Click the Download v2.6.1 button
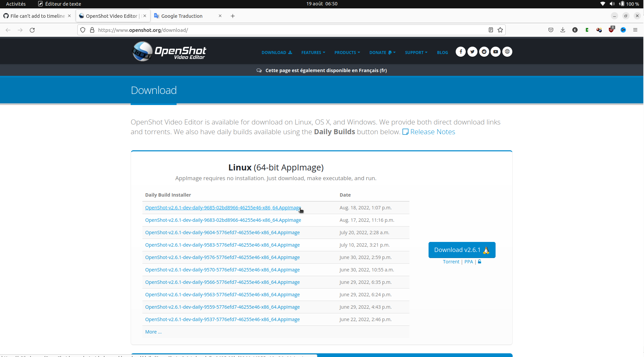644x357 pixels. tap(462, 250)
